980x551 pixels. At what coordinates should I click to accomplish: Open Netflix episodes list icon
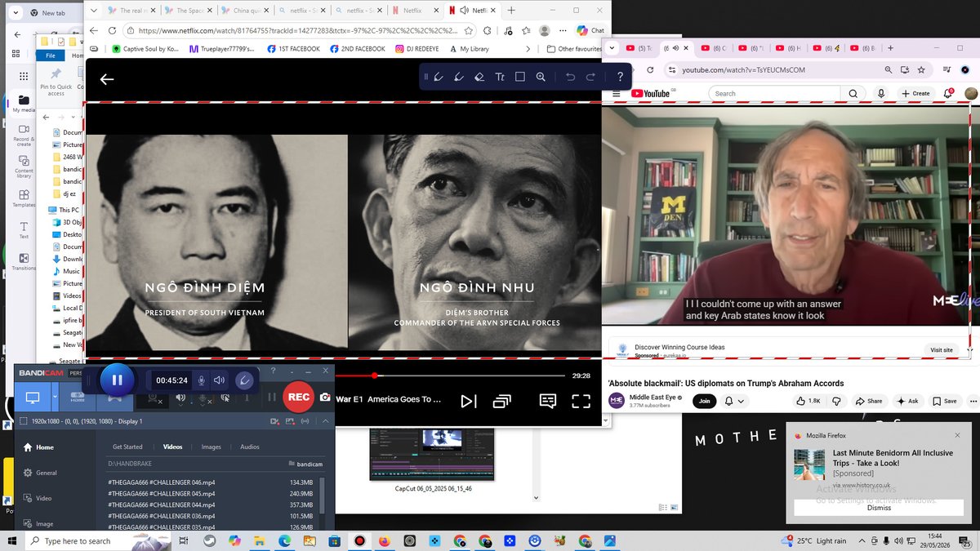tap(501, 401)
